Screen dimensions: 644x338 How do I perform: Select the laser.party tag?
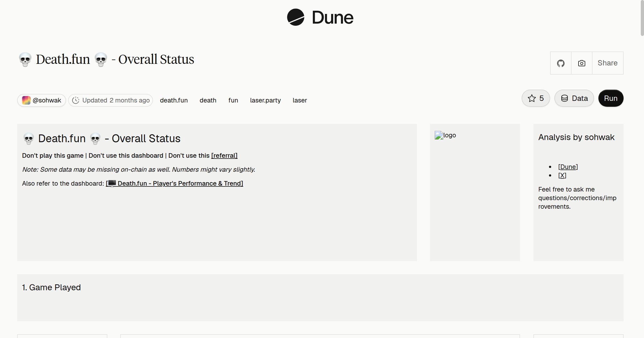265,100
